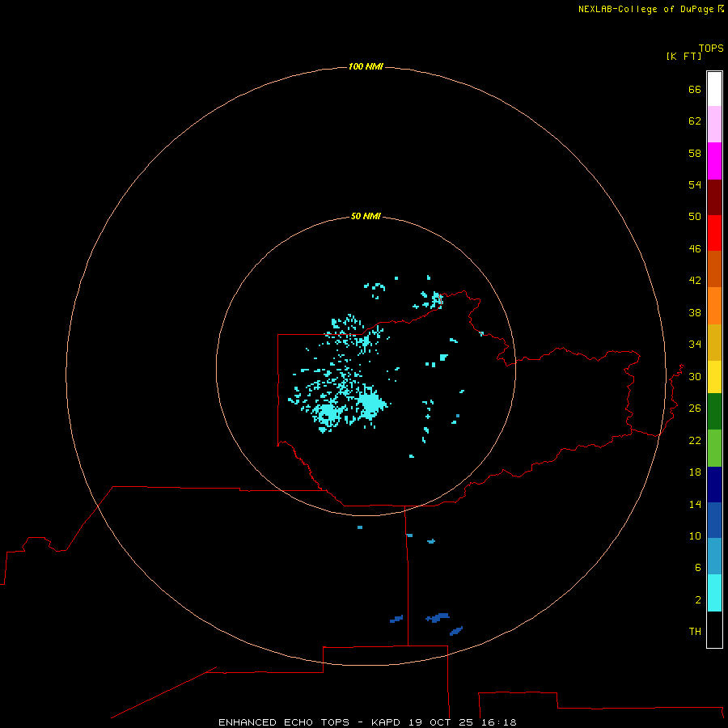Click the "38" legend label
728x728 pixels.
[695, 312]
